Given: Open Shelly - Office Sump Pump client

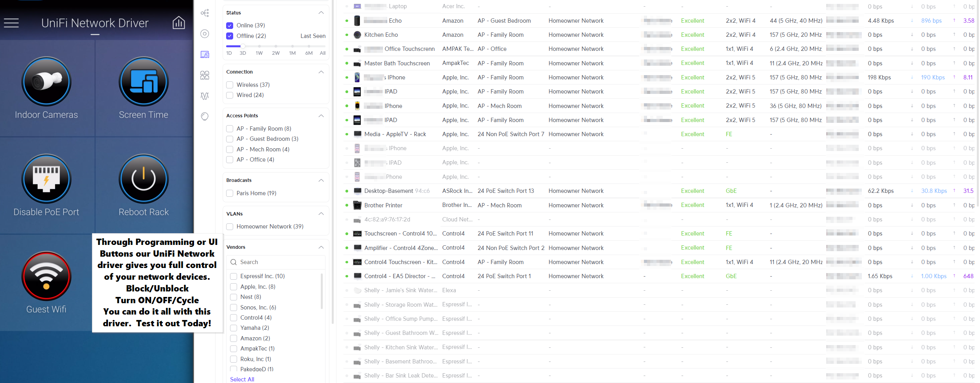Looking at the screenshot, I should (x=401, y=319).
